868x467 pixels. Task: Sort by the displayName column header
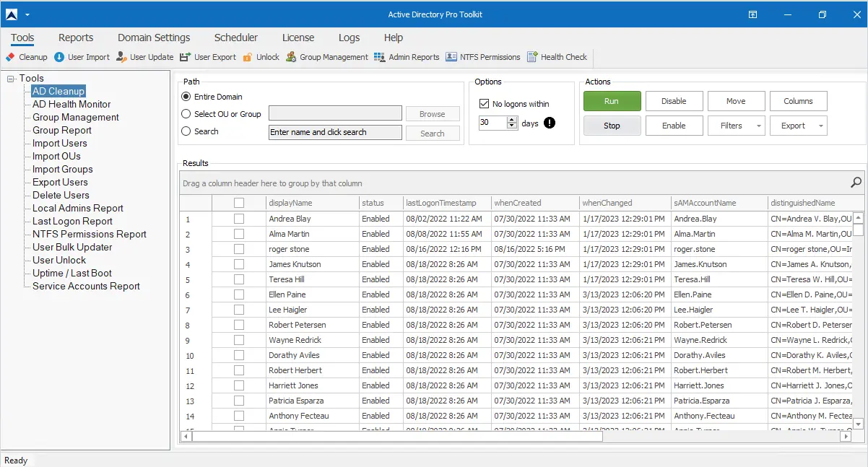coord(312,203)
